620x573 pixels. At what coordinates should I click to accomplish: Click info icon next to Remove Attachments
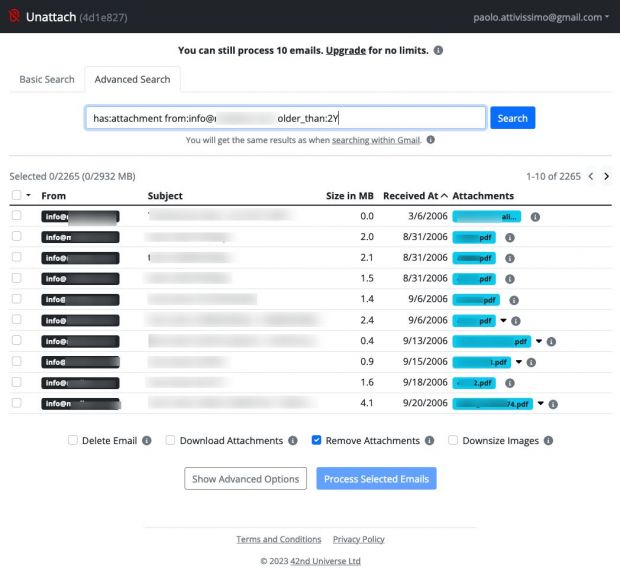click(x=429, y=441)
